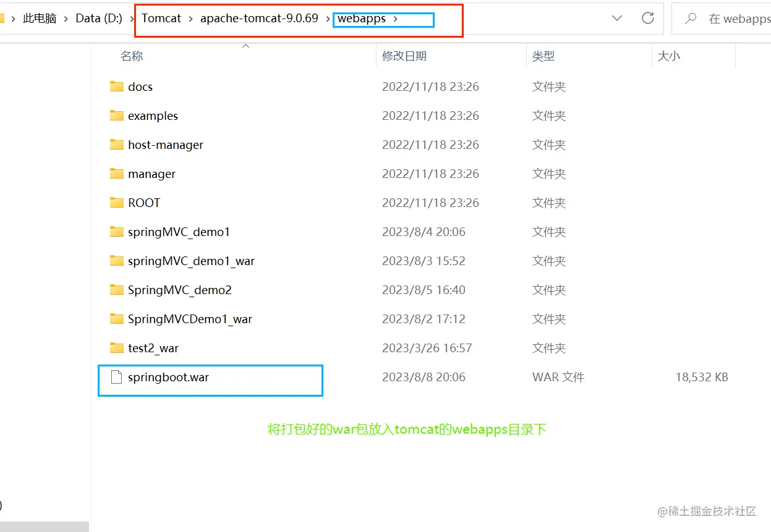Open the docs folder icon

(117, 87)
